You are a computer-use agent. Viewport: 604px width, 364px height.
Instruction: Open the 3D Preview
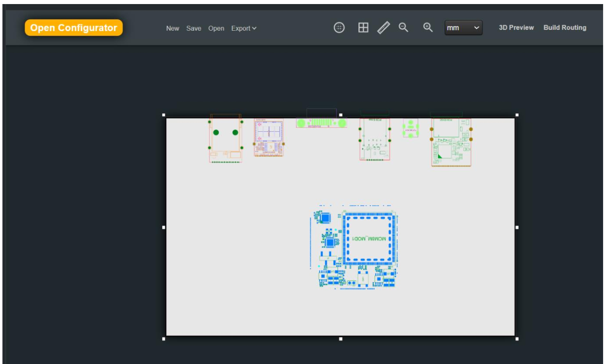tap(516, 28)
